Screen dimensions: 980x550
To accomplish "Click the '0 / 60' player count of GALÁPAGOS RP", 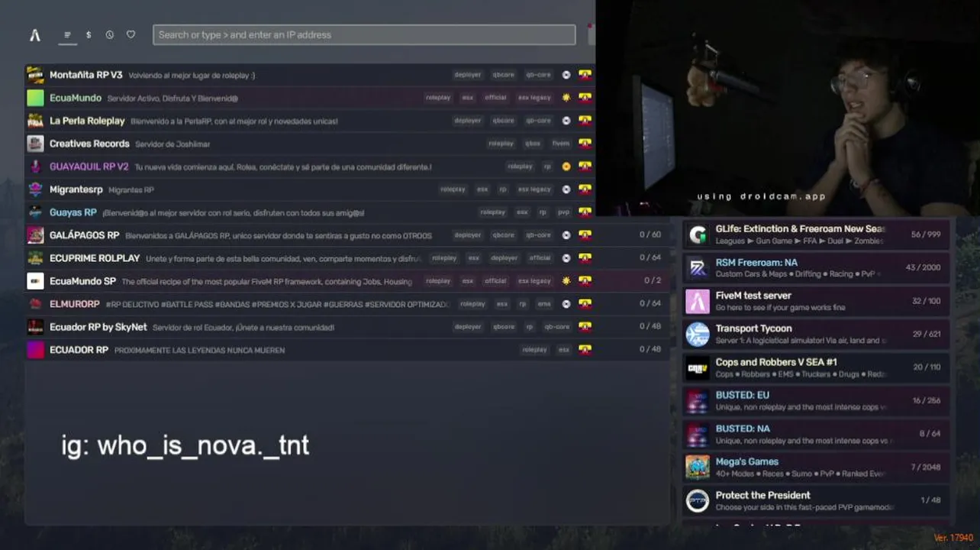I will click(x=650, y=235).
